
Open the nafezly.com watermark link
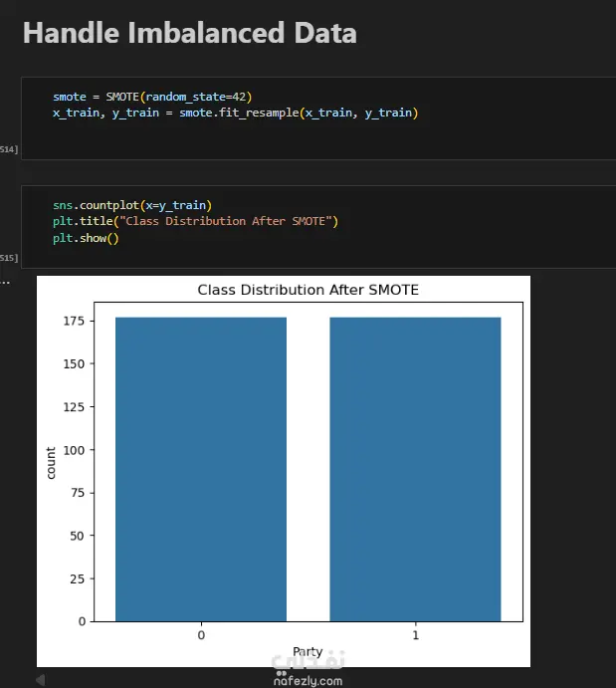(308, 681)
